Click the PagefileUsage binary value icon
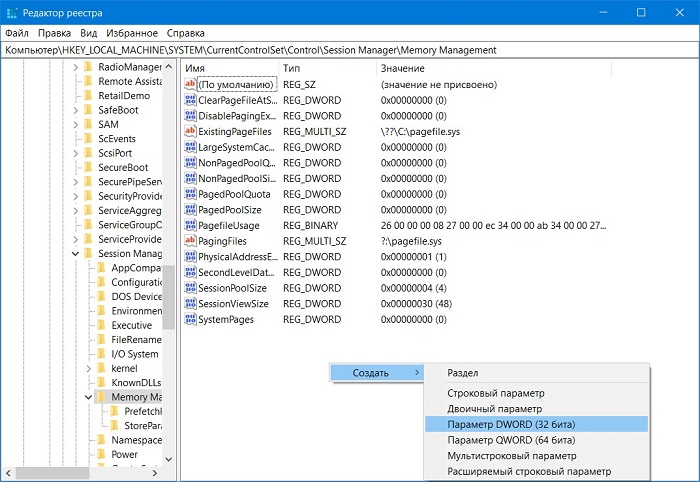The width and height of the screenshot is (700, 482). [190, 225]
